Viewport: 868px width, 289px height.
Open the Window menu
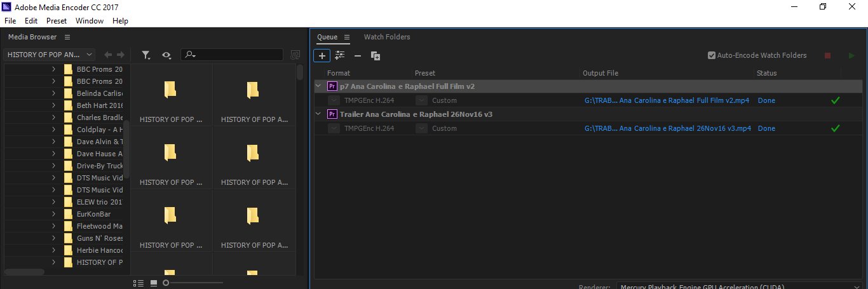click(90, 21)
